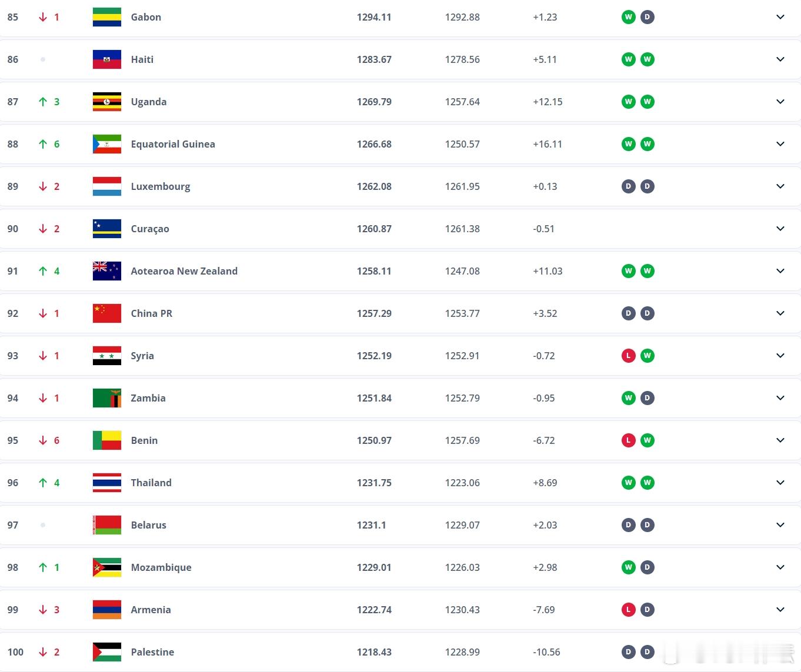Click the Zambia flag icon

coord(107,398)
